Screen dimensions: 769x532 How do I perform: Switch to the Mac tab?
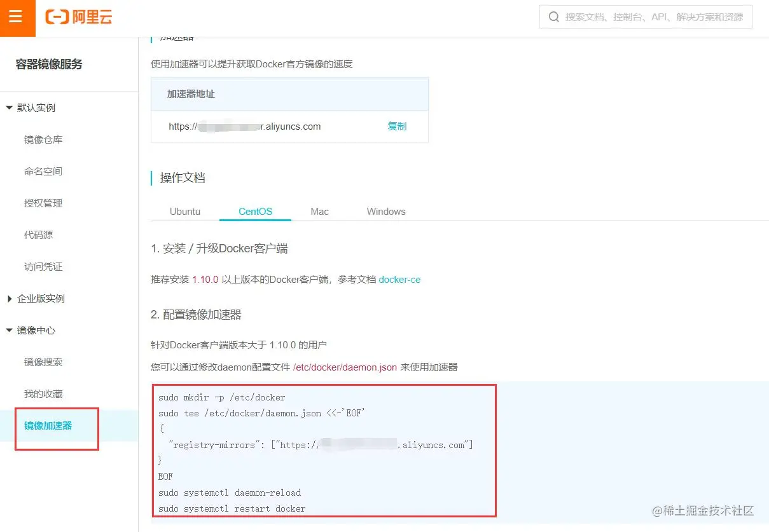pyautogui.click(x=320, y=212)
